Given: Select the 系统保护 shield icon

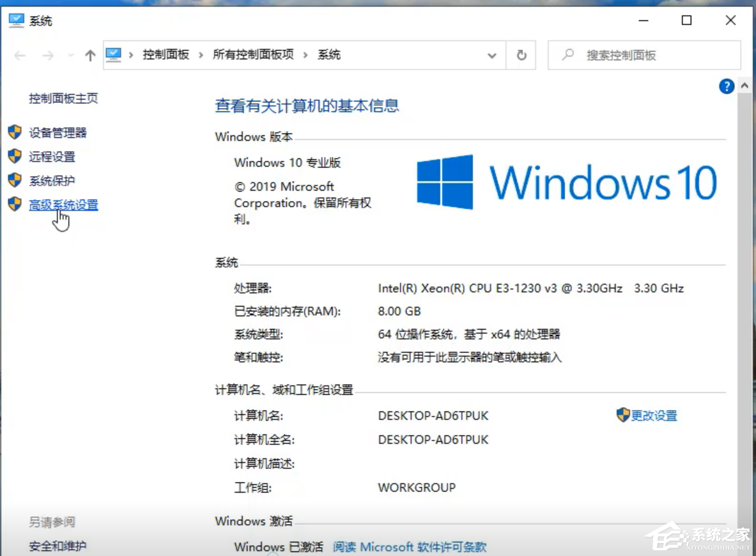Looking at the screenshot, I should click(x=16, y=180).
